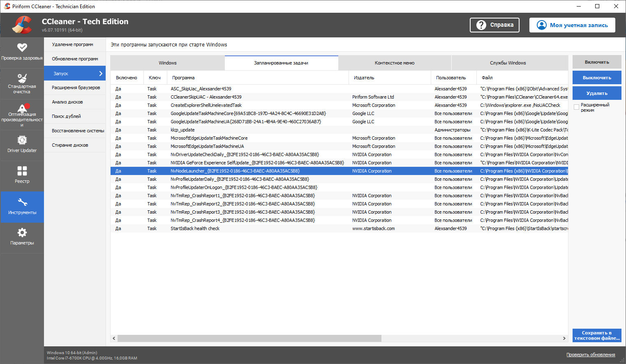Open Performance Optimizer rocket icon
This screenshot has height=364, width=626.
click(22, 108)
